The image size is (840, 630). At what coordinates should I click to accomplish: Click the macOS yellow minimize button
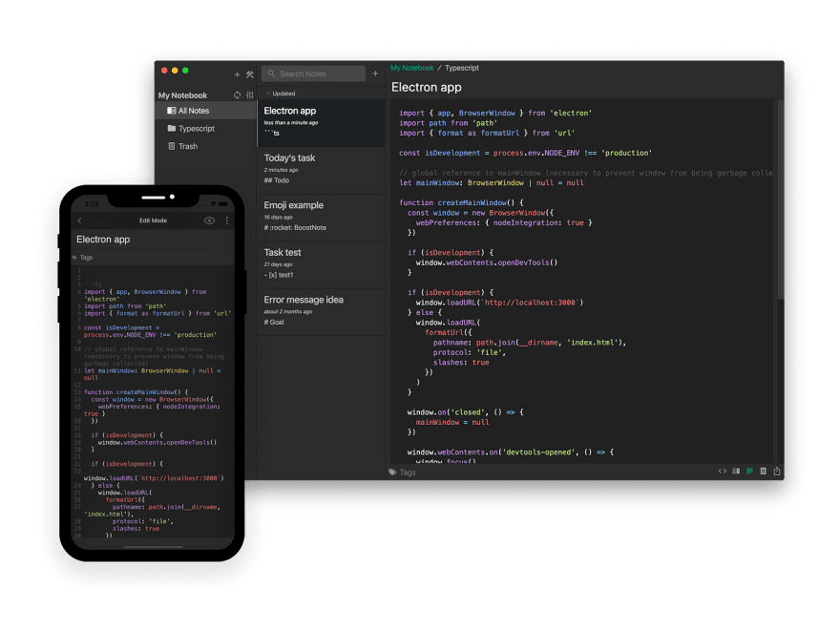pos(175,71)
